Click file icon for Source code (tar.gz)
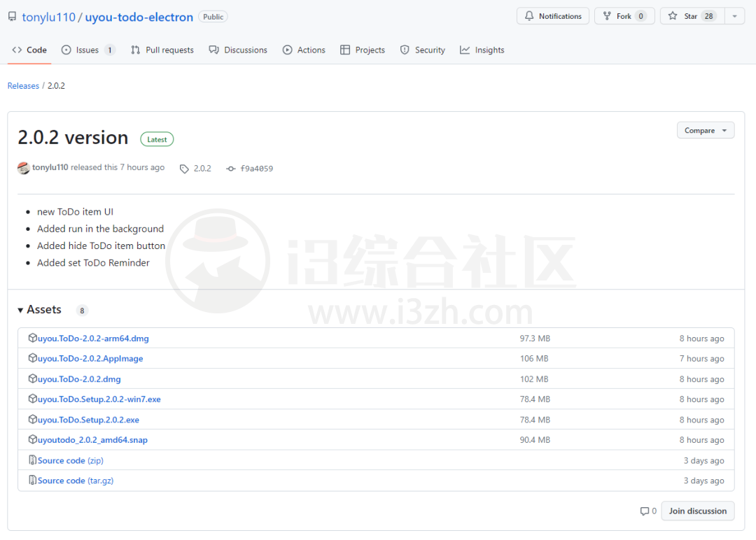Image resolution: width=756 pixels, height=540 pixels. [32, 480]
